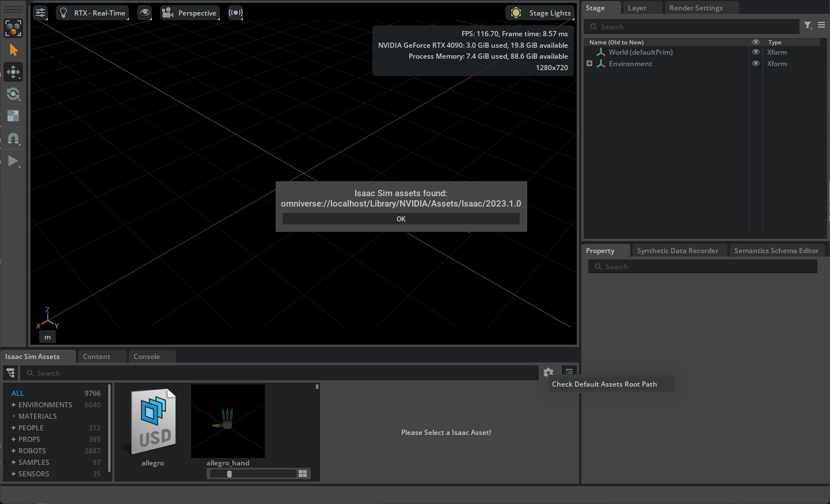This screenshot has width=830, height=504.
Task: Select the allegro_hand asset thumbnail
Action: [x=228, y=421]
